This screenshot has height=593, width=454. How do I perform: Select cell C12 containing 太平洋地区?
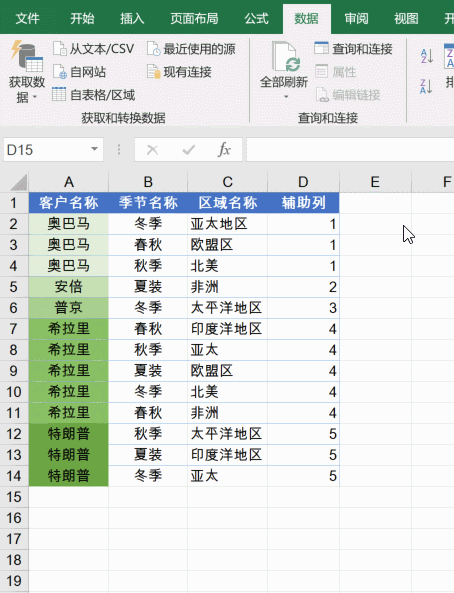coord(227,434)
